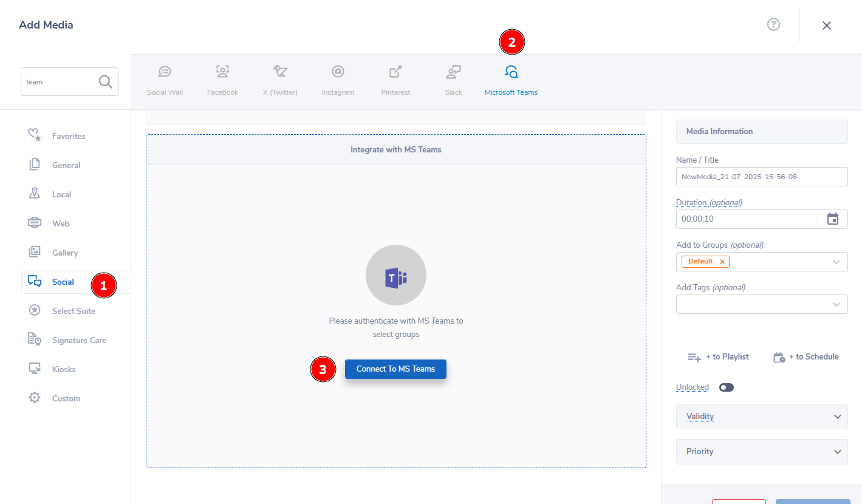
Task: Select the Instagram media type
Action: click(338, 81)
